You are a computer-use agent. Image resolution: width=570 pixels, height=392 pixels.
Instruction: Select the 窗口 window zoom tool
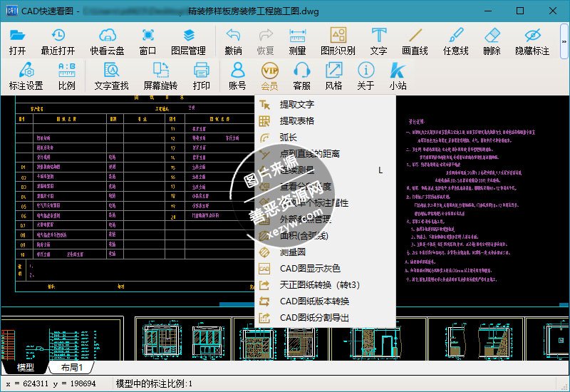tap(147, 42)
